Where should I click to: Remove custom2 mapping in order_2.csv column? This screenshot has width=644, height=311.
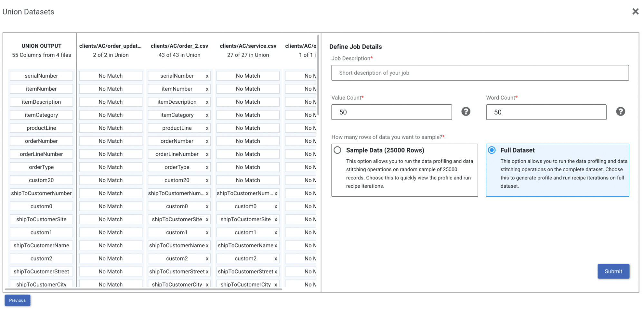pos(207,259)
